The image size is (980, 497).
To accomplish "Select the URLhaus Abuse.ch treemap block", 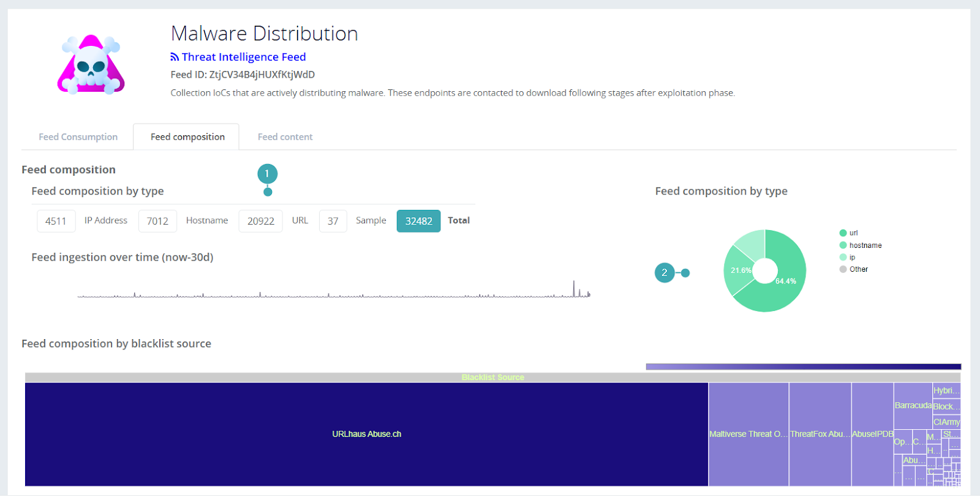I will click(366, 434).
